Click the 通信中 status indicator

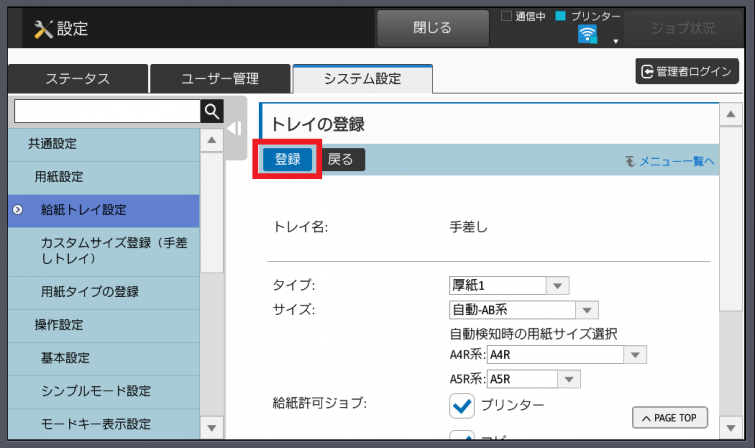click(523, 16)
